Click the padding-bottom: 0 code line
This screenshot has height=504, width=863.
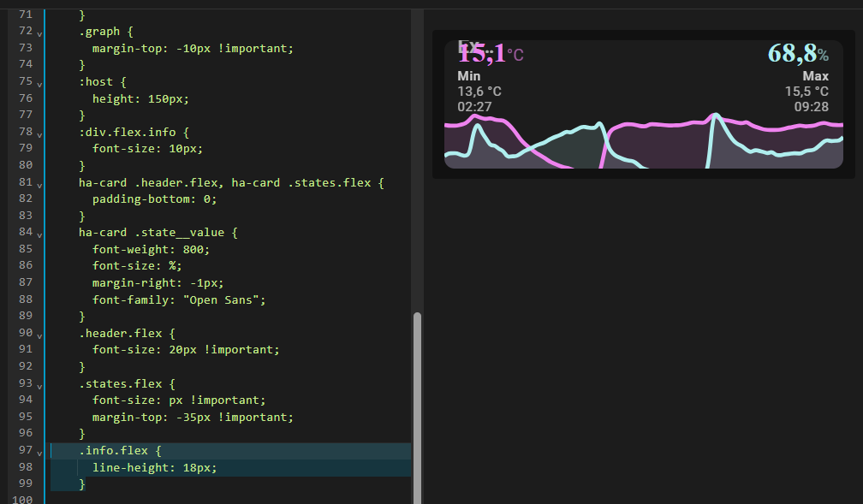[x=154, y=199]
